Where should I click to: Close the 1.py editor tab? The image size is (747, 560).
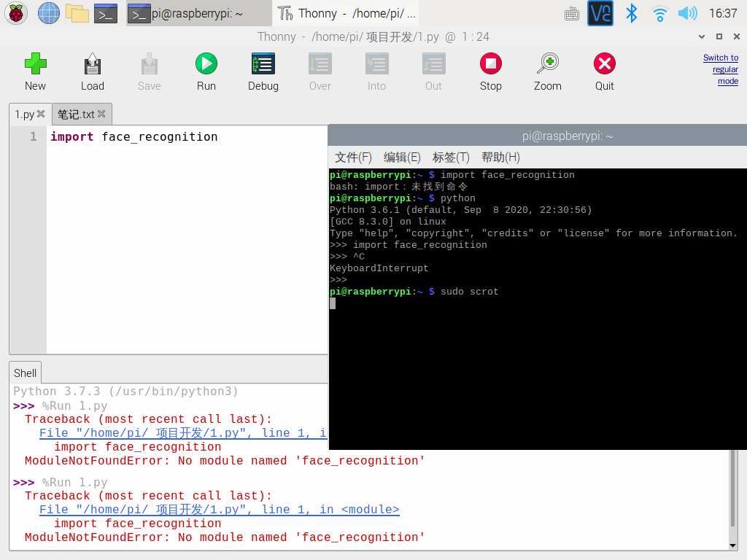(41, 114)
